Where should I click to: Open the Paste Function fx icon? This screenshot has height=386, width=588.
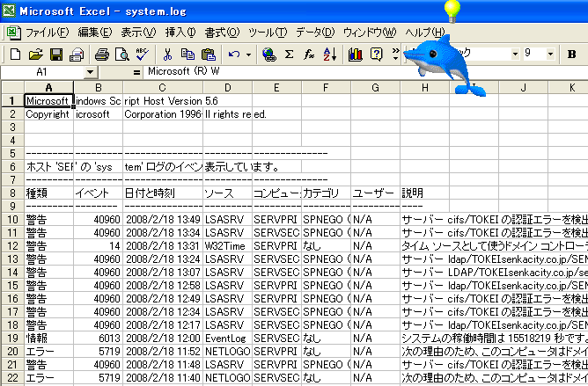click(x=309, y=55)
